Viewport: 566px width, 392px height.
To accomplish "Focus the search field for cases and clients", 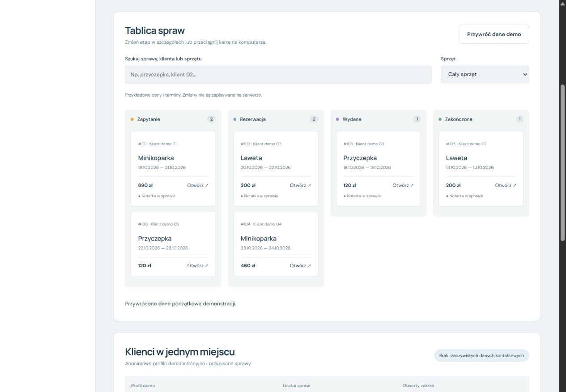I will coord(278,75).
